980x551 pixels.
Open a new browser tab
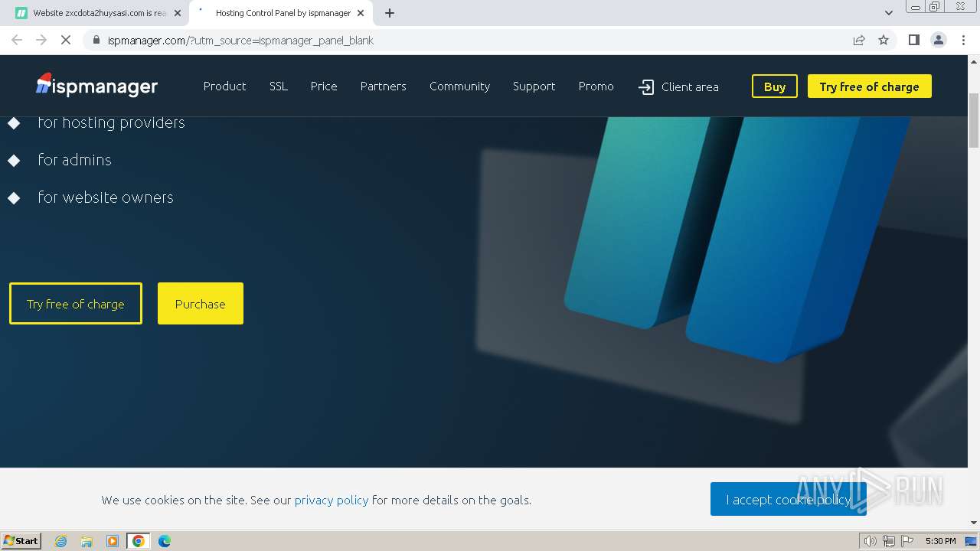tap(390, 13)
